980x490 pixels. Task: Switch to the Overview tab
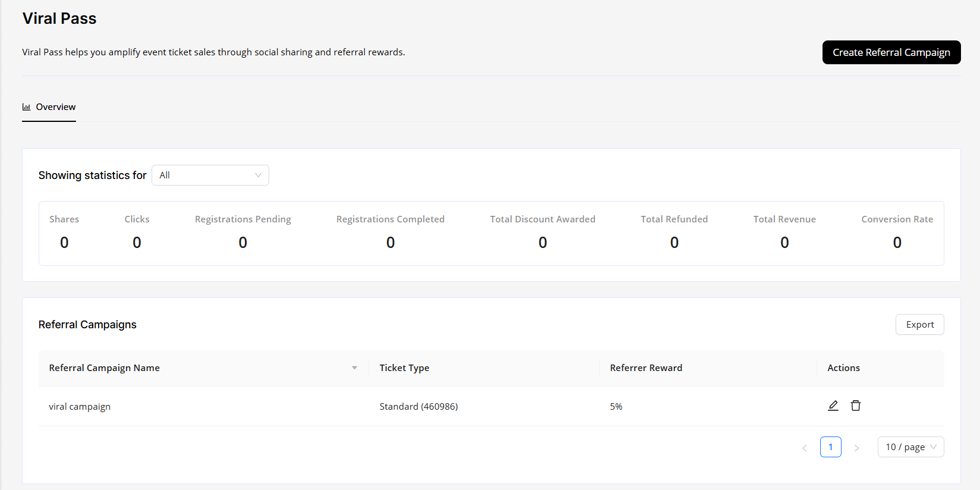click(49, 107)
